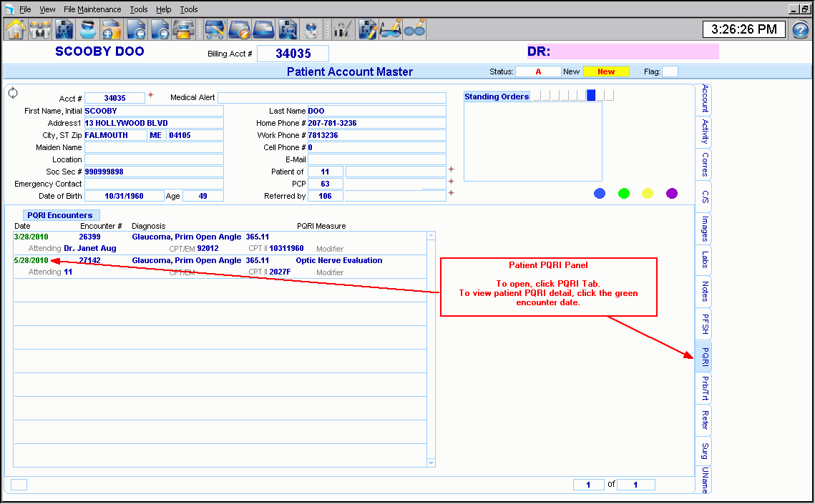Click the binoculars search icon
This screenshot has height=504, width=815.
[40, 29]
